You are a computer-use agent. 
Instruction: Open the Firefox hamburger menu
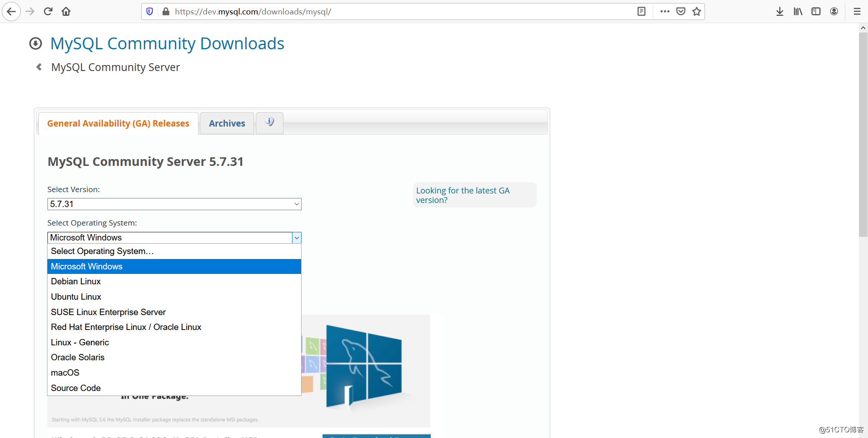[857, 11]
